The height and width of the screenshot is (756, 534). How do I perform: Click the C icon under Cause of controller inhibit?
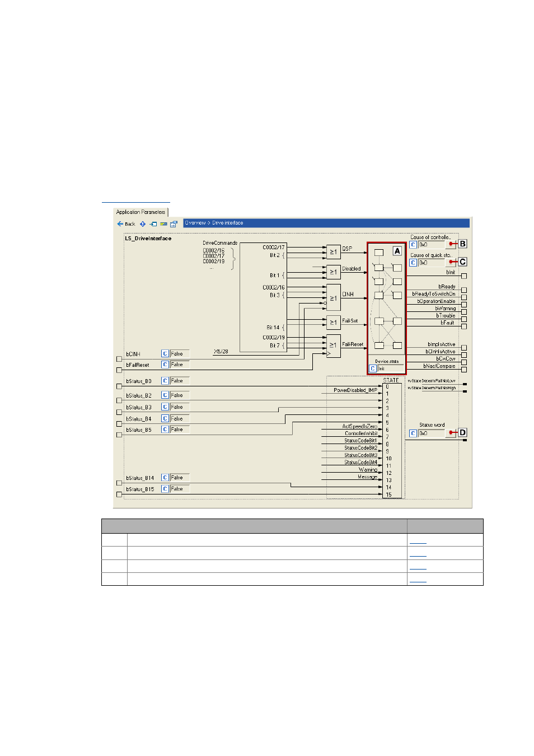pyautogui.click(x=413, y=245)
